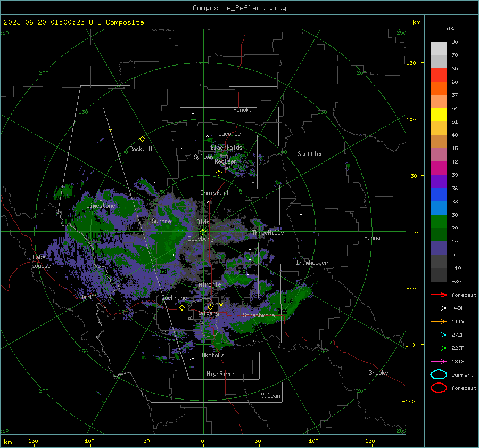Click the RedDeer city label
479x448 pixels.
(226, 161)
